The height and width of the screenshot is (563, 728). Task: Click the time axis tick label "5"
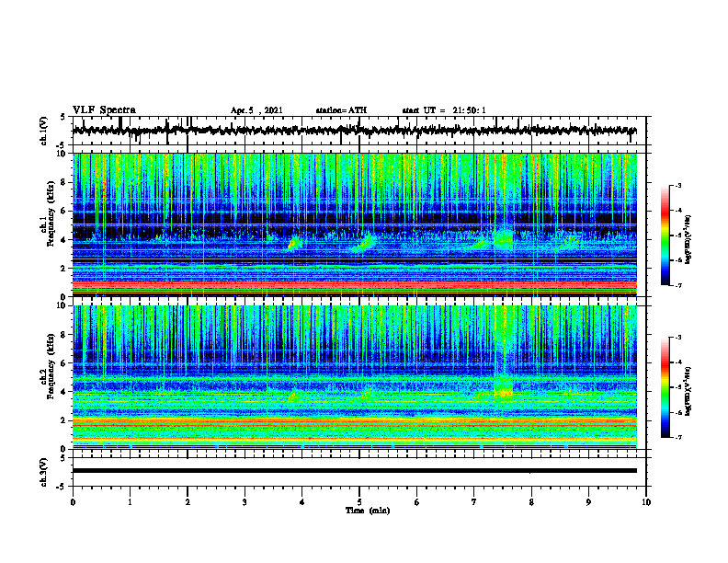359,502
